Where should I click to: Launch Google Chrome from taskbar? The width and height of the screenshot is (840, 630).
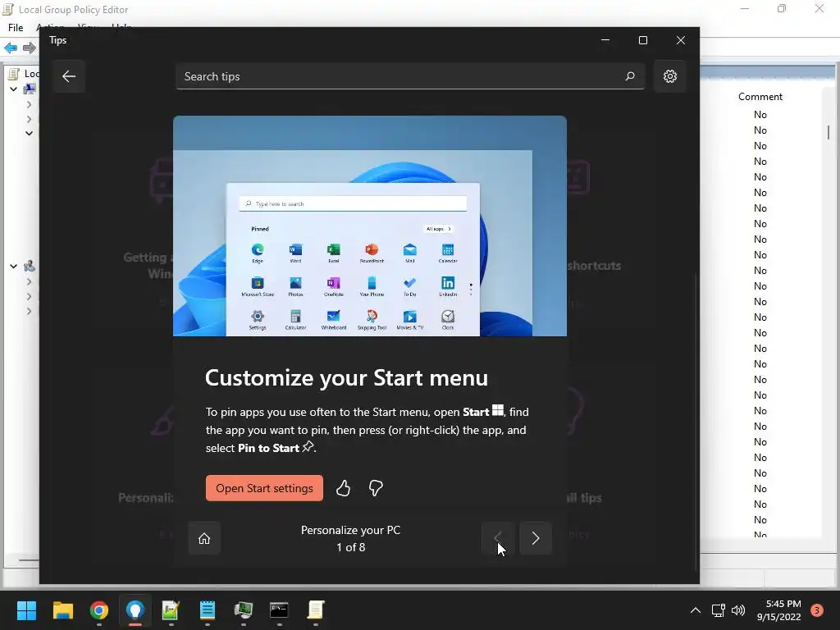coord(99,610)
